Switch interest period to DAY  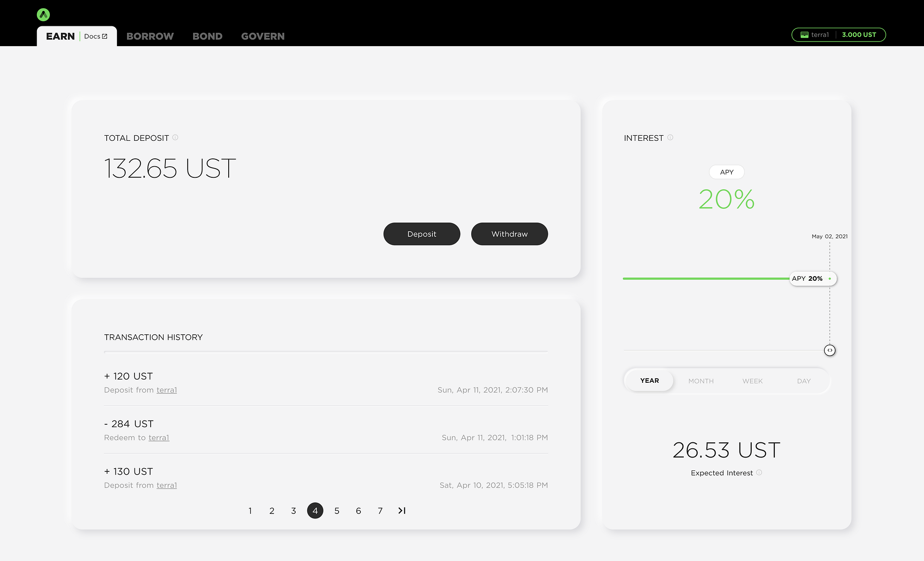[803, 381]
